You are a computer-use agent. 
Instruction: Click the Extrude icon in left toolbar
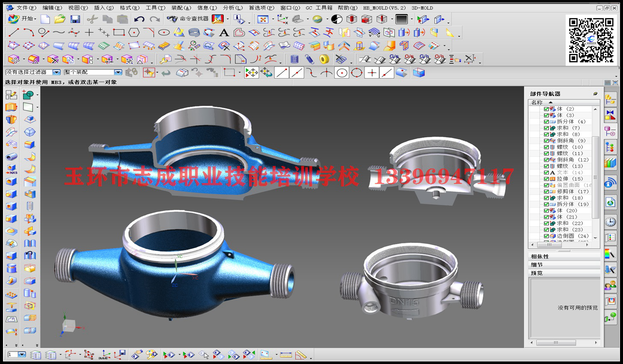(11, 107)
